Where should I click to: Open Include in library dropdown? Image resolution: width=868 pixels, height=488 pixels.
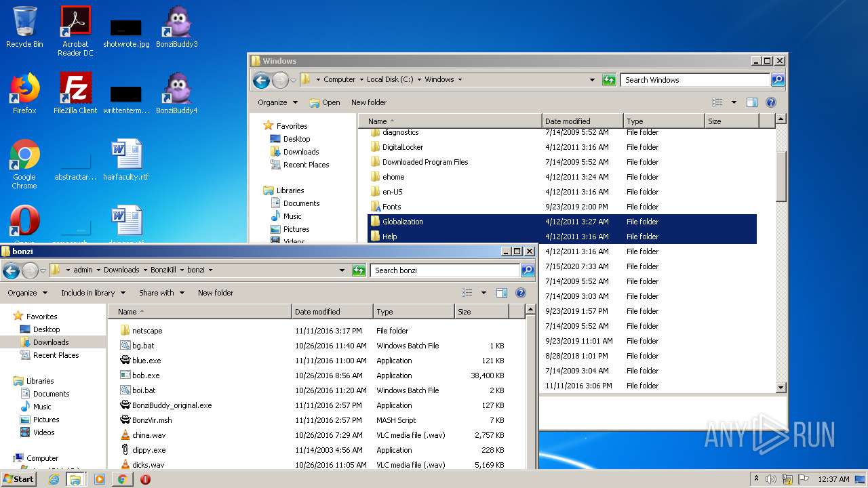click(93, 293)
